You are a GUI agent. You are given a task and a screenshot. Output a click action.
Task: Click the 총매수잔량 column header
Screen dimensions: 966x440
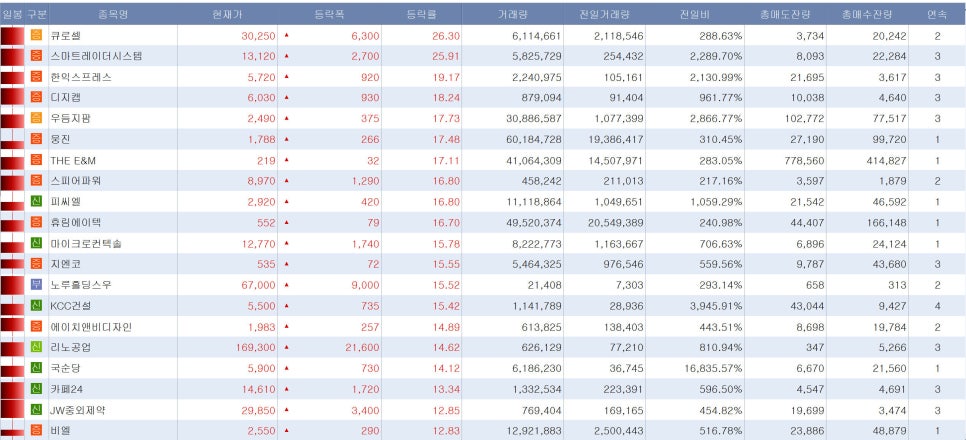pyautogui.click(x=867, y=14)
